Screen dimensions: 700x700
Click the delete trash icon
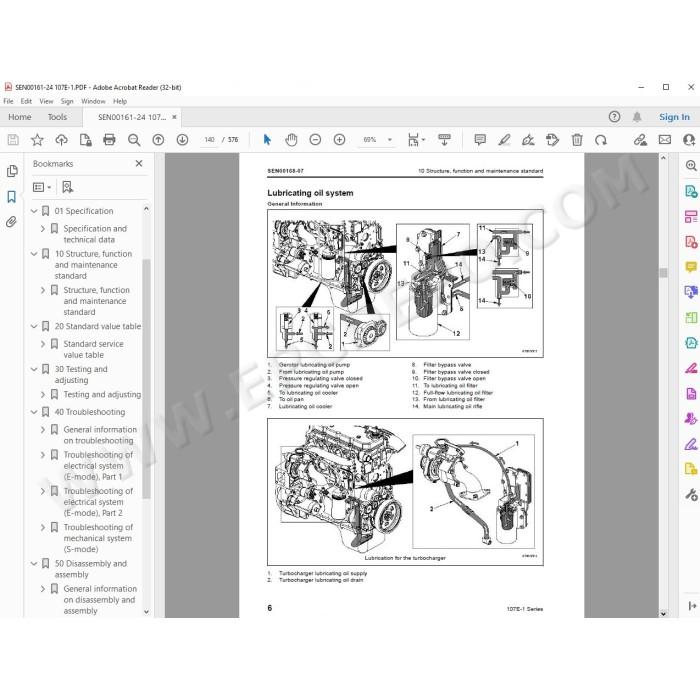tap(577, 140)
